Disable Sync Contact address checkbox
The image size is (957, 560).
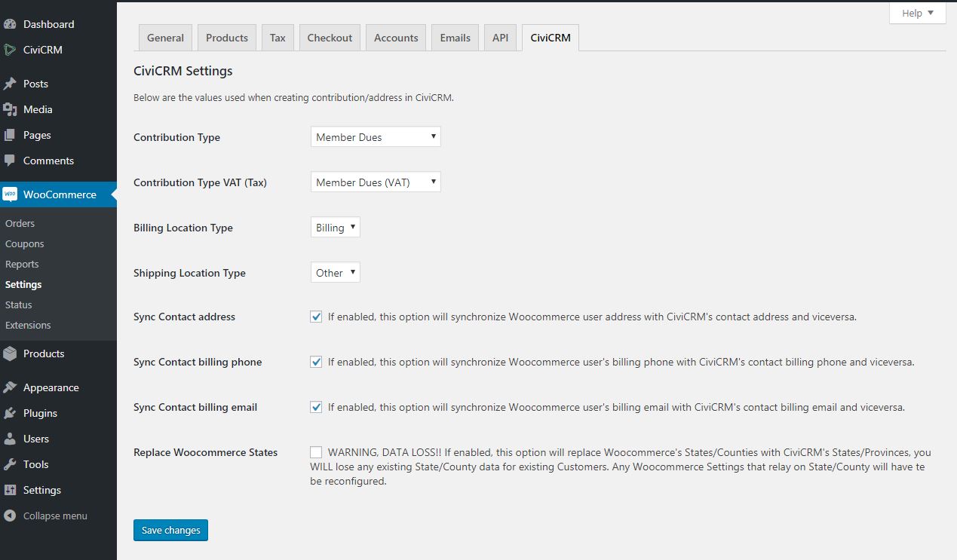316,317
